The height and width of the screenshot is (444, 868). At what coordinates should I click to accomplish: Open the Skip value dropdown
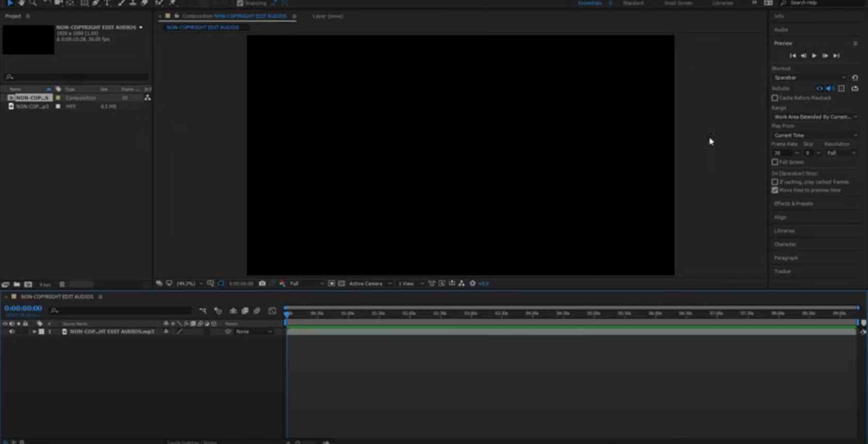coord(813,153)
